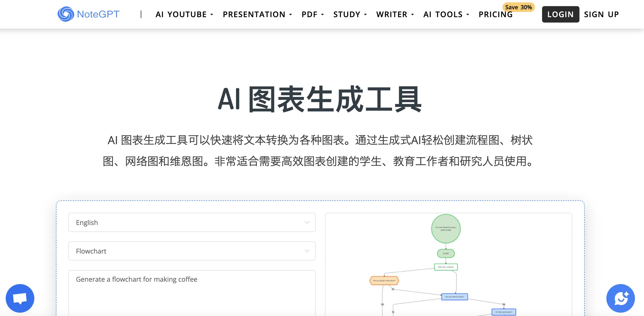This screenshot has height=316, width=644.
Task: Click the Save 30% badge
Action: click(x=518, y=7)
